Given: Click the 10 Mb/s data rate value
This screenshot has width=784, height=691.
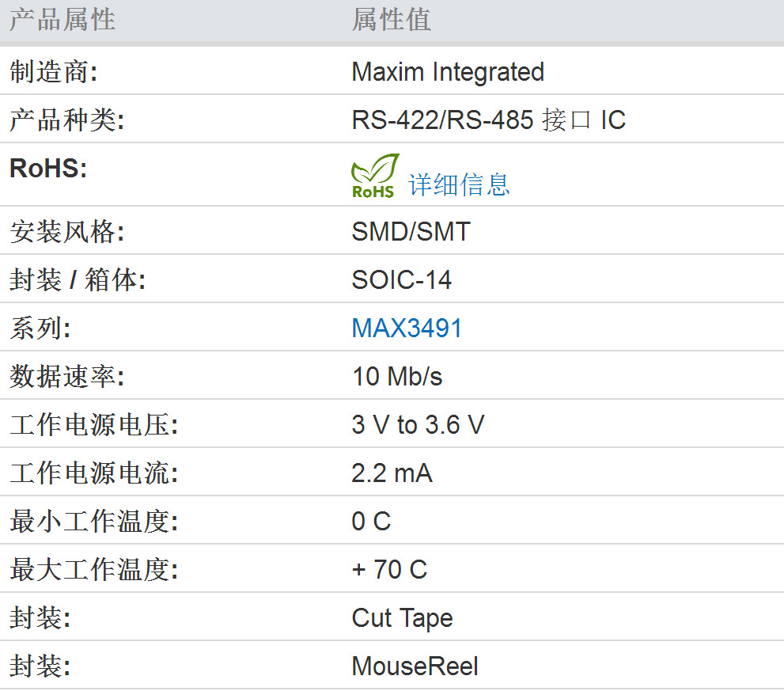Looking at the screenshot, I should (396, 376).
